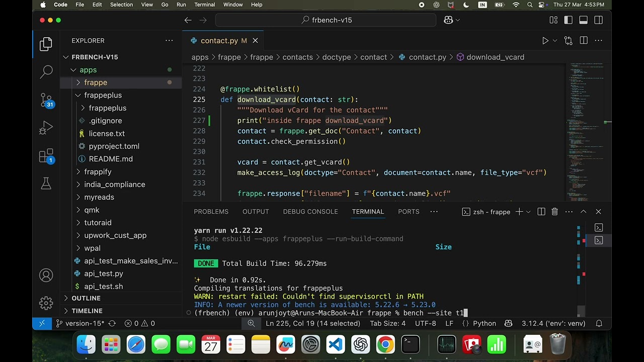Open the new terminal launch profile dropdown

click(528, 212)
